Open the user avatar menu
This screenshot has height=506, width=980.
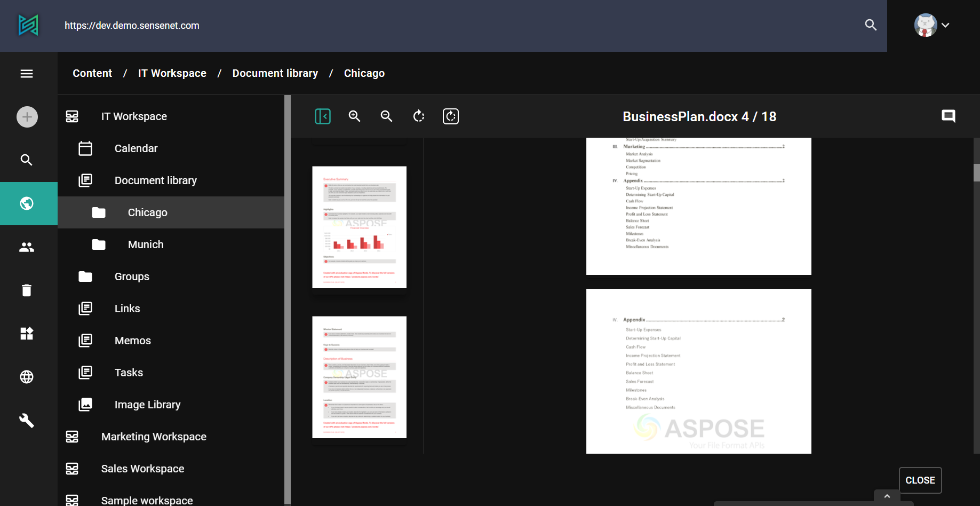[x=932, y=25]
